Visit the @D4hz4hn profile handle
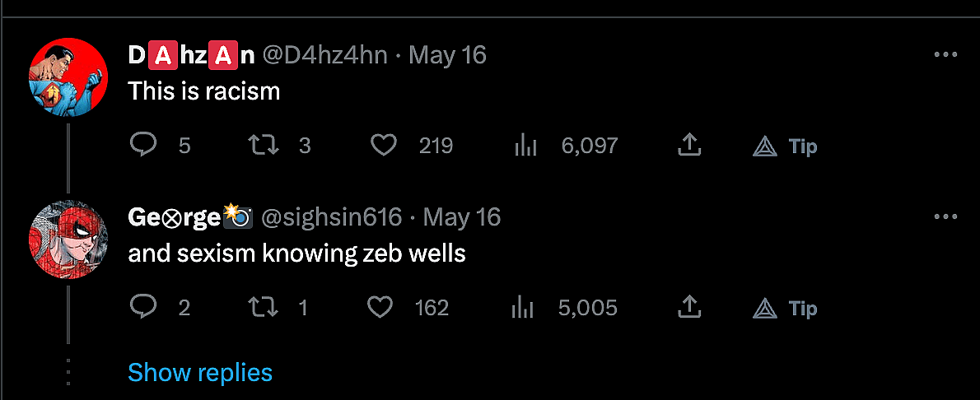The width and height of the screenshot is (980, 400). [324, 55]
